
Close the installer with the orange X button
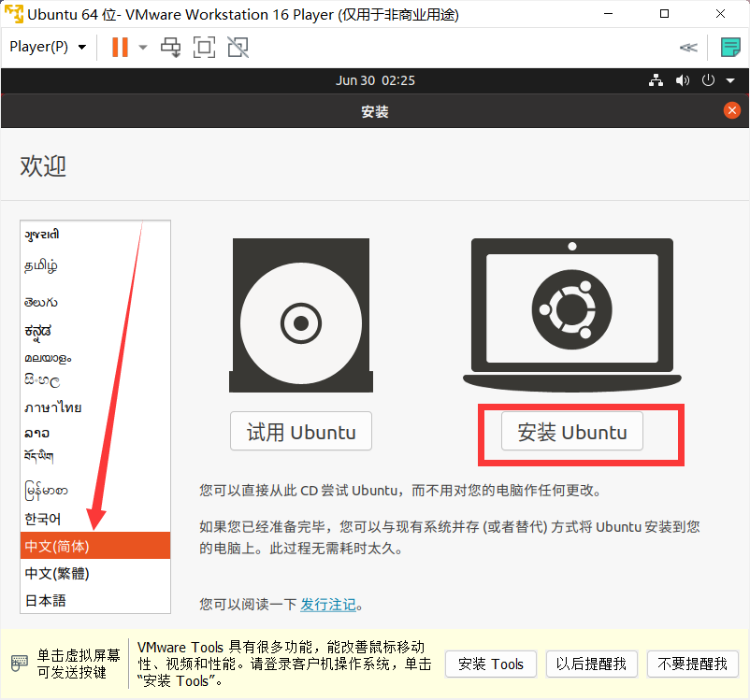(x=732, y=111)
